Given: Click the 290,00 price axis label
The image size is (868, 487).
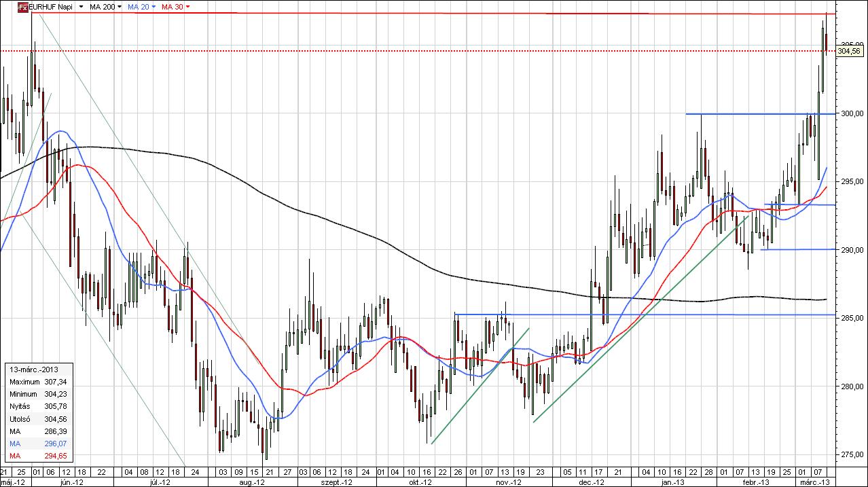Looking at the screenshot, I should pyautogui.click(x=852, y=250).
